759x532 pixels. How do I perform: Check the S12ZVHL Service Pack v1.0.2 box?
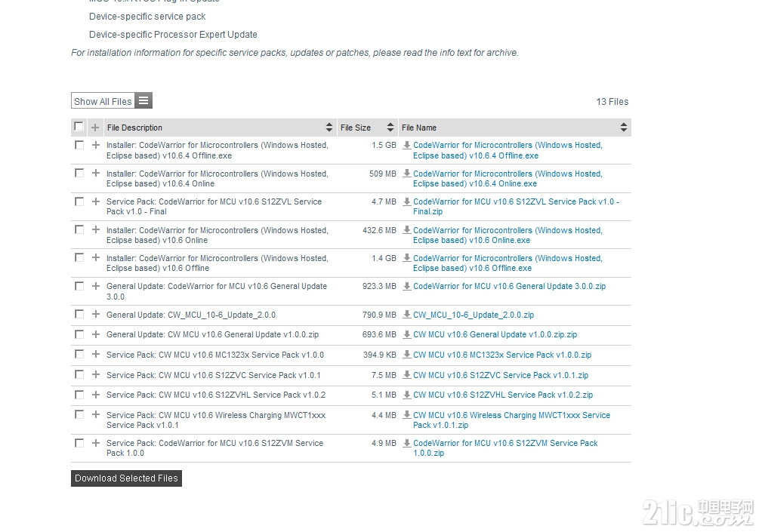coord(79,395)
